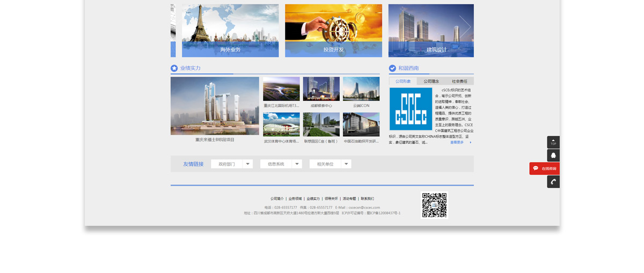Click the TOP back-to-top icon

tap(553, 142)
